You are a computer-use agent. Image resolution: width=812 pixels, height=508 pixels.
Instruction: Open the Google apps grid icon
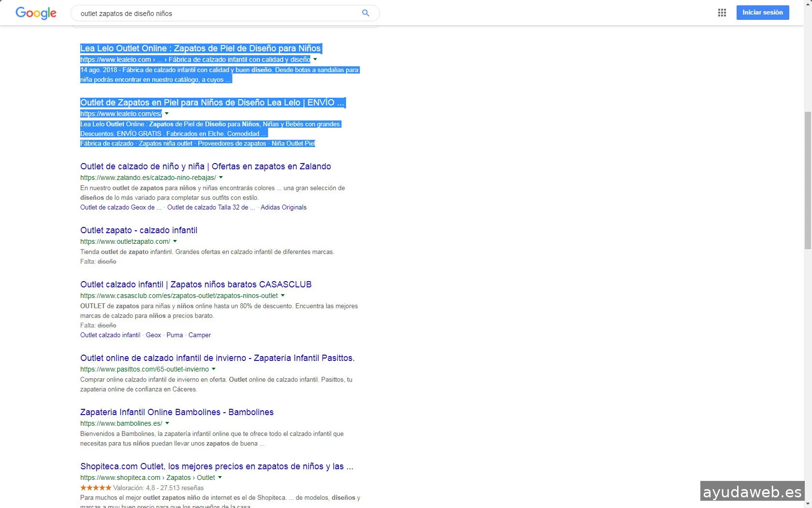722,13
